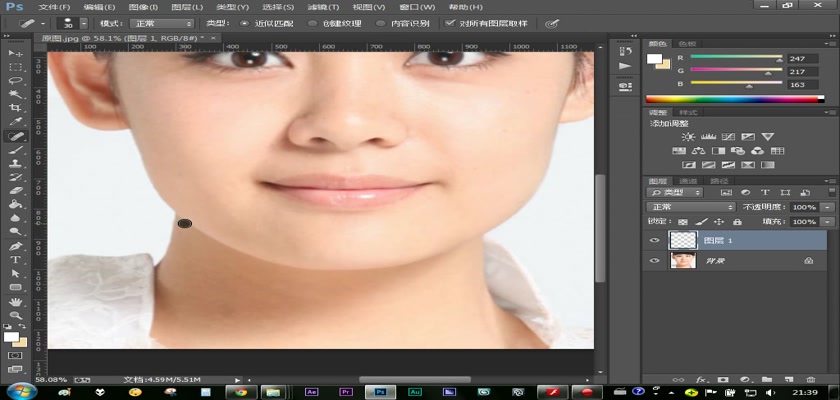Toggle lock position icon
840x400 pixels.
(x=719, y=222)
